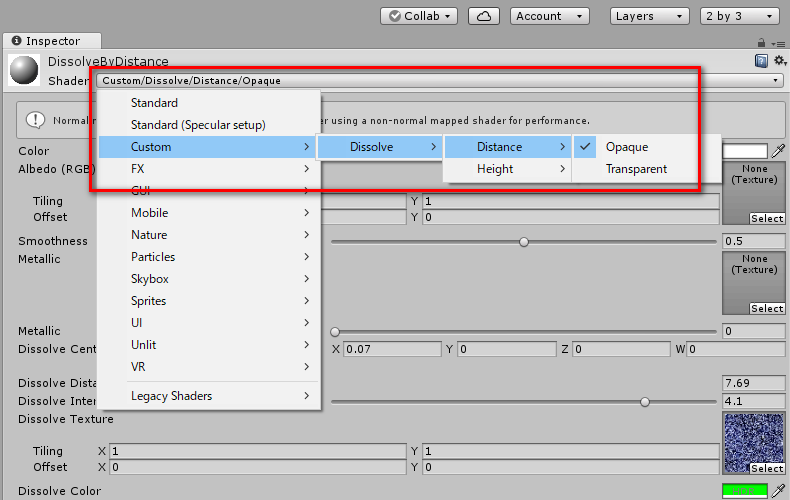Expand the Skybox shader submenu
Viewport: 790px width, 500px height.
point(209,279)
